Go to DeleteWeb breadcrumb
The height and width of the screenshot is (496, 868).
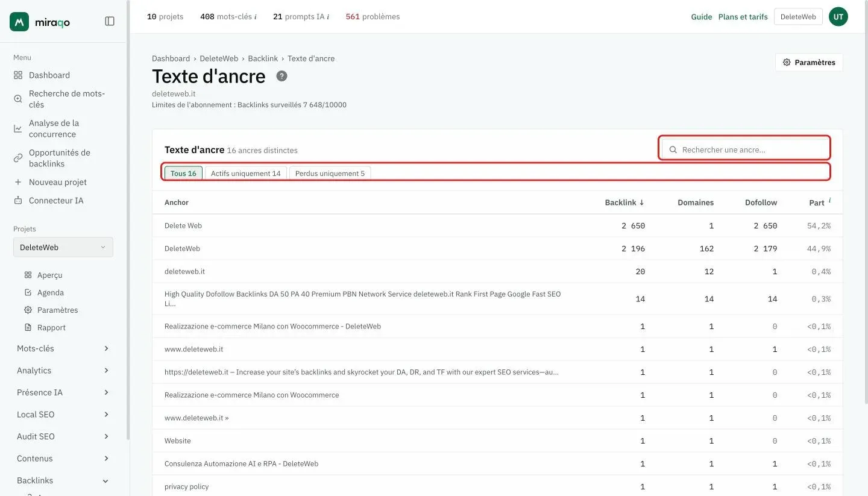[x=219, y=58]
